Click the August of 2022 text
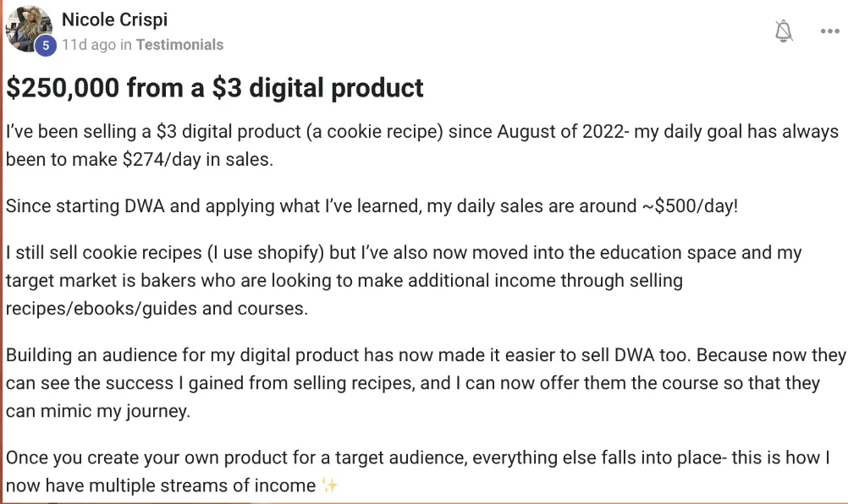Screen dimensions: 848x504 click(x=560, y=131)
